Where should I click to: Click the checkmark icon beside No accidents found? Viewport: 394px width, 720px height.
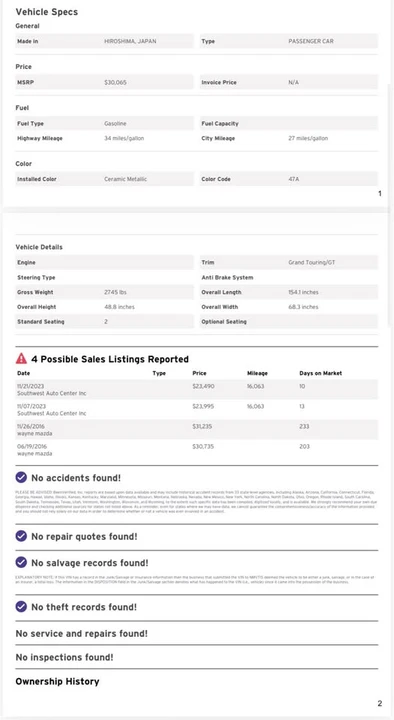[x=21, y=478]
